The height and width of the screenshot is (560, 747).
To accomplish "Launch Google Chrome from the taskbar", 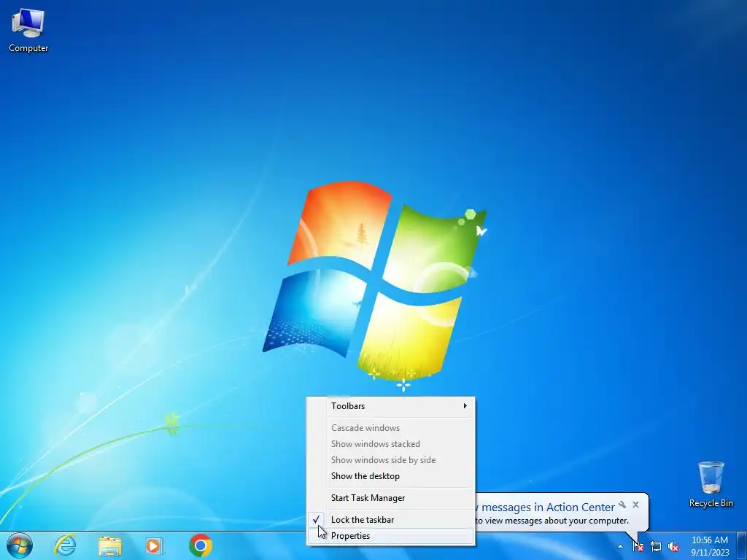I will coord(201,545).
